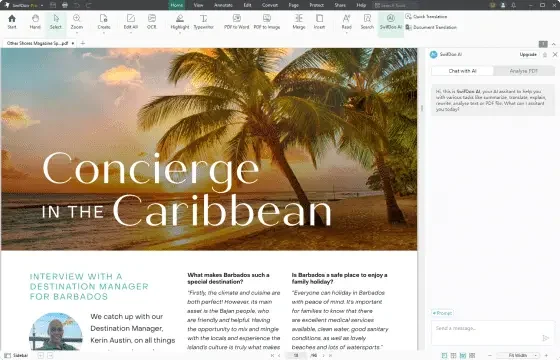
Task: Open the Zoom magnifier tool
Action: click(76, 22)
